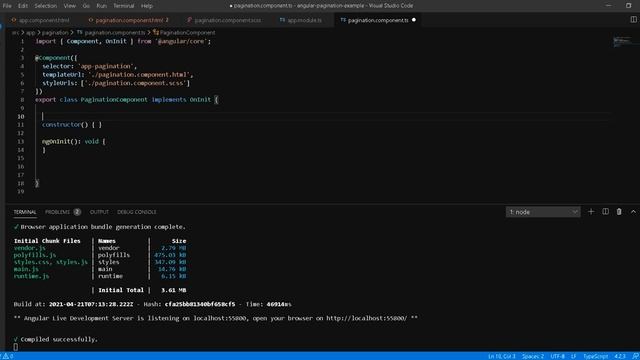Click feedback icon in status bar
Screen dimensions: 640x360
pos(635,356)
